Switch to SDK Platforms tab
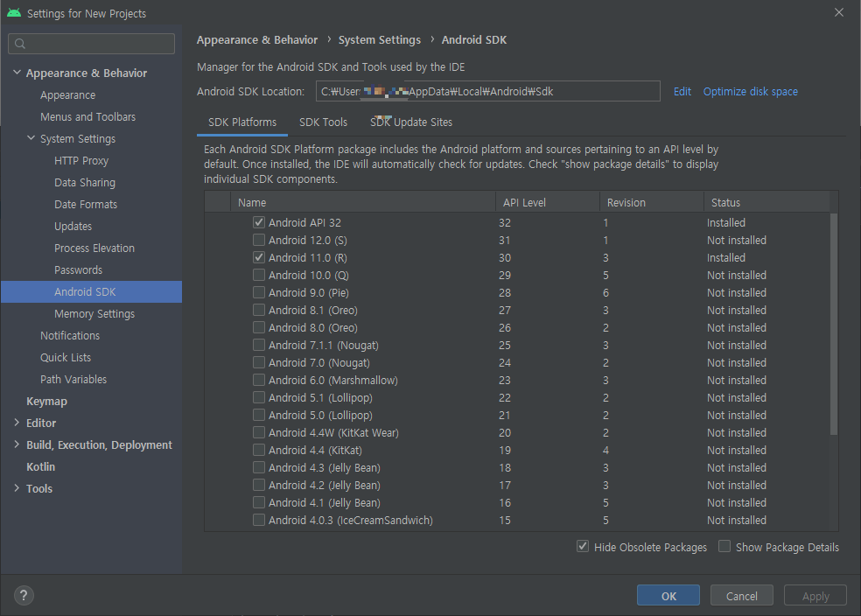The image size is (861, 616). (242, 122)
